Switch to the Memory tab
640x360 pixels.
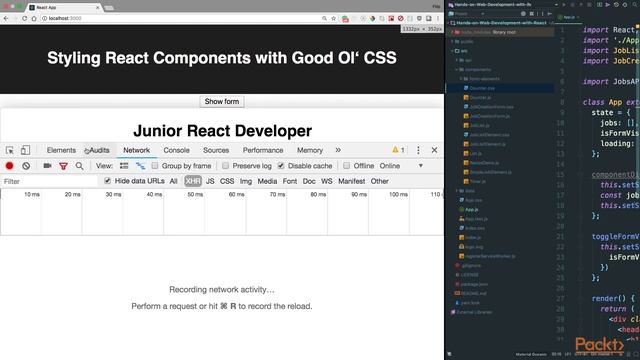(x=310, y=150)
